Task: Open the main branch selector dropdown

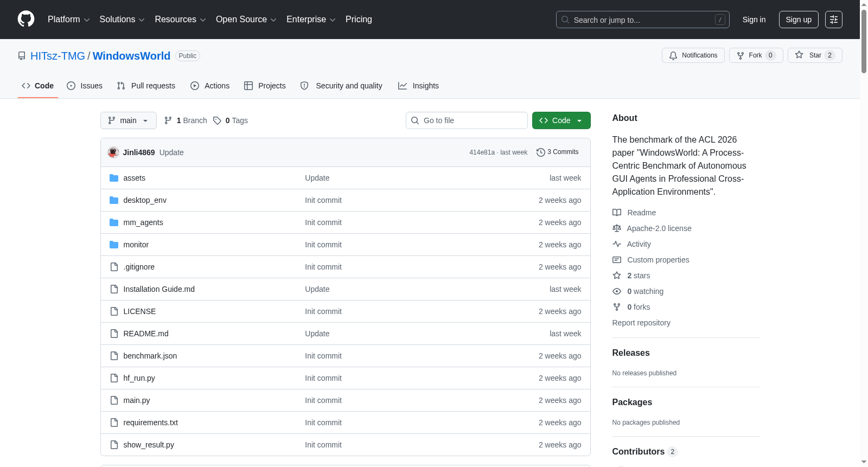Action: point(129,120)
